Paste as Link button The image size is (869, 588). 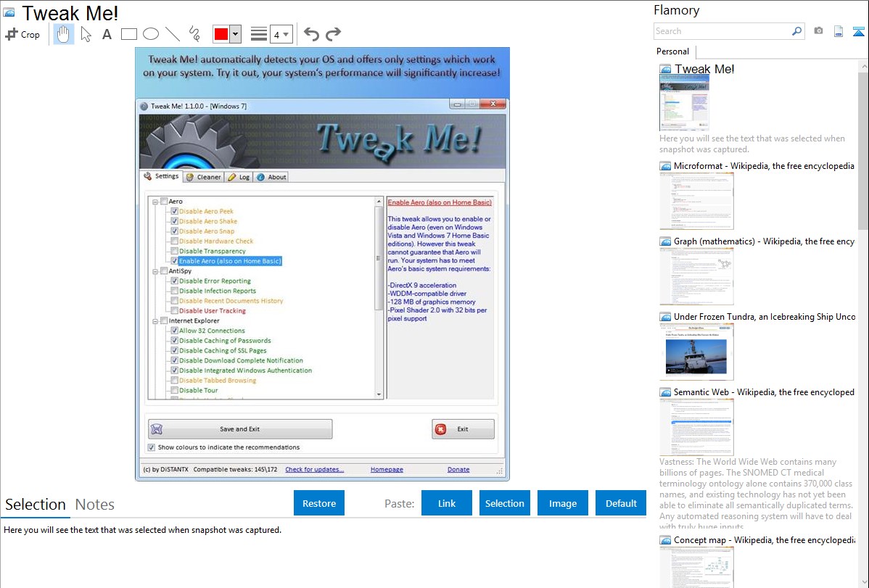pos(447,503)
